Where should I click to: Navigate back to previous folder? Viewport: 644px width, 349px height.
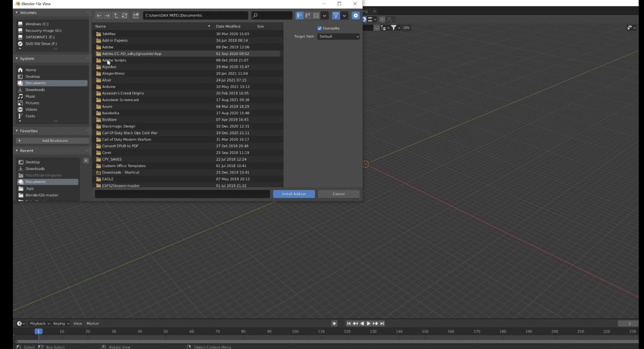[x=99, y=15]
